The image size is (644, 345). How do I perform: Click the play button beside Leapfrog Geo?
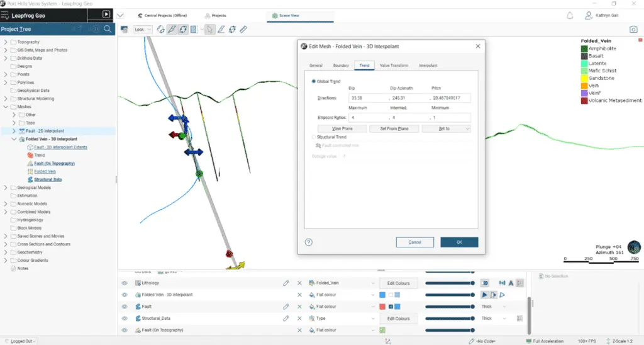pos(106,14)
